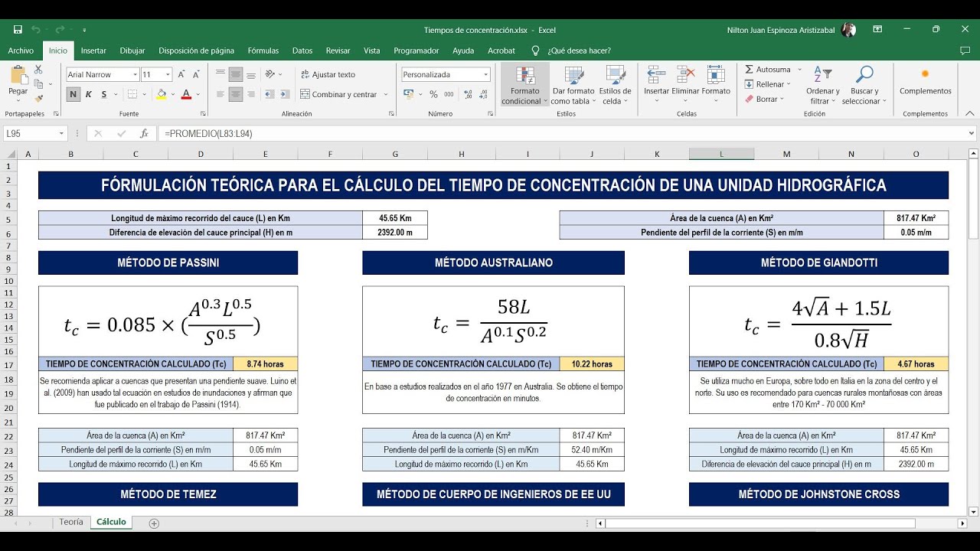Image resolution: width=980 pixels, height=551 pixels.
Task: Toggle underline S formatting
Action: coord(103,94)
